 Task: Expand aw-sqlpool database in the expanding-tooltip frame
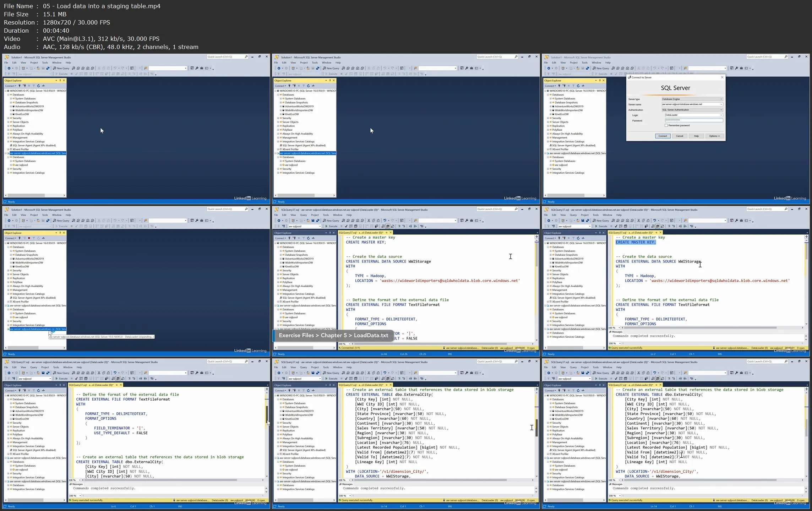point(11,317)
